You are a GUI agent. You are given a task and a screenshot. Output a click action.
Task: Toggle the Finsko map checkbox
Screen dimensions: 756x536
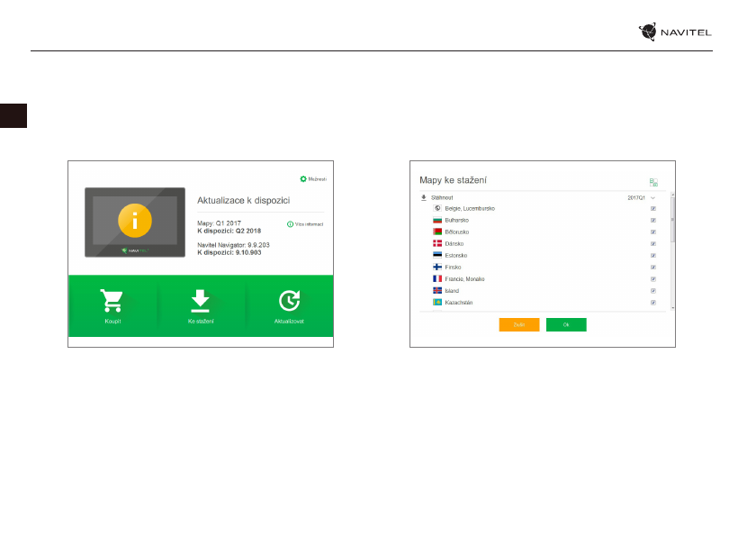pyautogui.click(x=652, y=268)
